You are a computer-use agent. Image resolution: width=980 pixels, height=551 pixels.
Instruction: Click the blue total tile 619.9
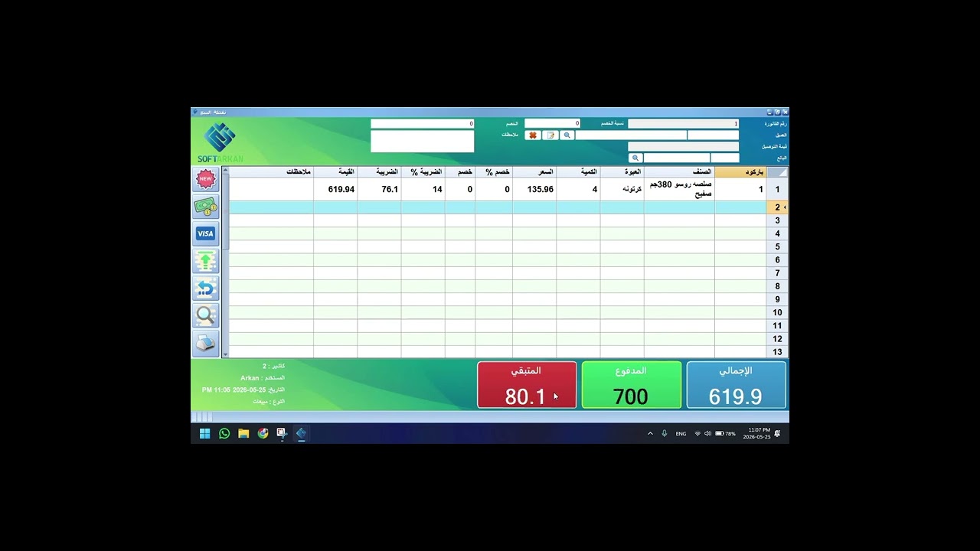coord(736,385)
